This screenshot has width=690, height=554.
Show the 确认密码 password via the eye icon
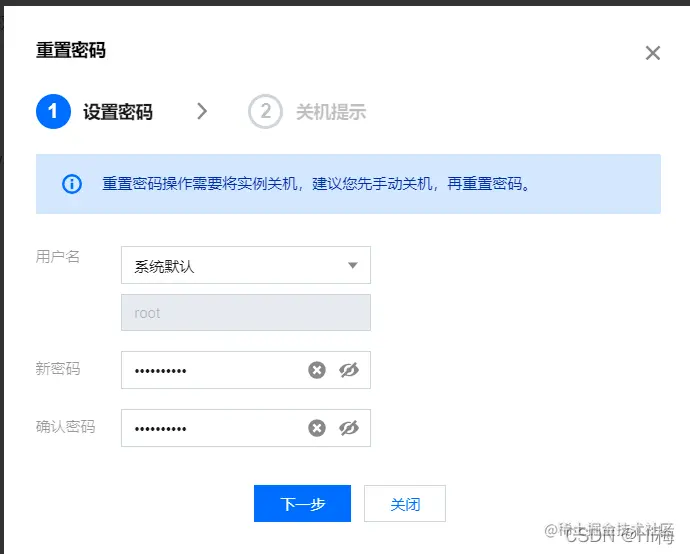point(349,428)
